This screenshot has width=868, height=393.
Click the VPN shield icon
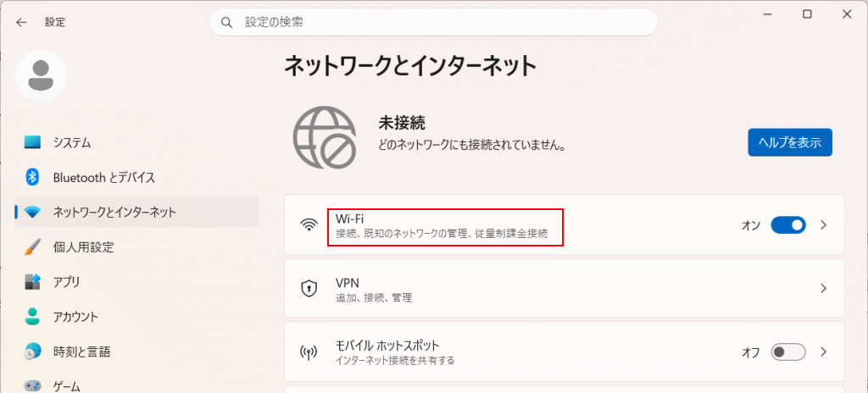click(x=309, y=289)
